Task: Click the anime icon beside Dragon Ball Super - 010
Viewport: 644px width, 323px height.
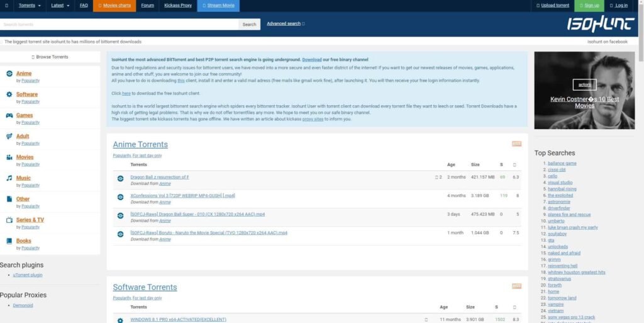Action: (x=120, y=215)
